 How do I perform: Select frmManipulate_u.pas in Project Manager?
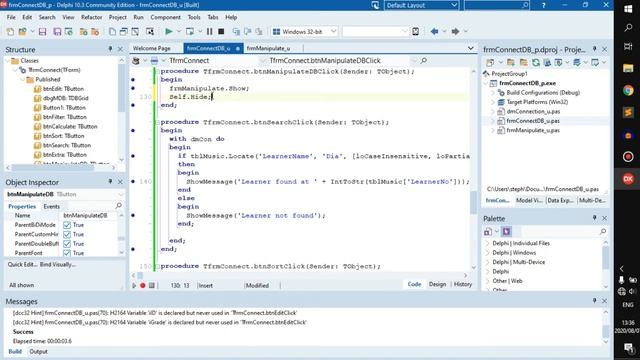533,130
